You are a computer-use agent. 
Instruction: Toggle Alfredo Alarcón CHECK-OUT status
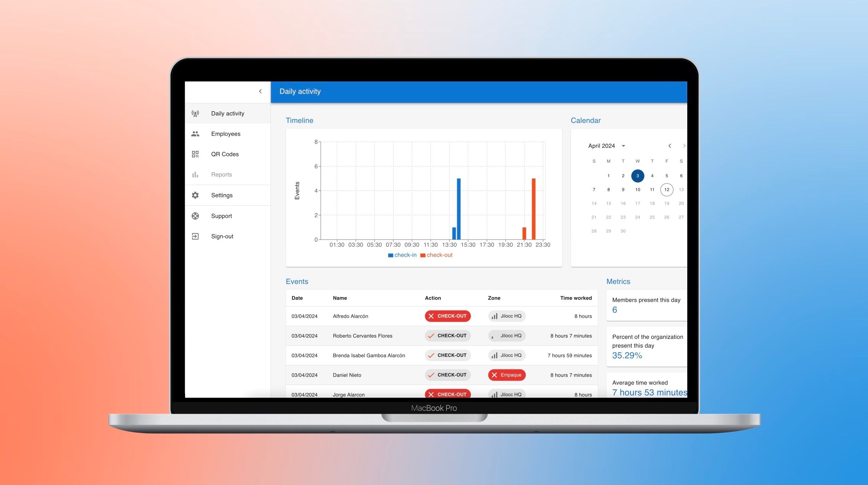click(448, 316)
